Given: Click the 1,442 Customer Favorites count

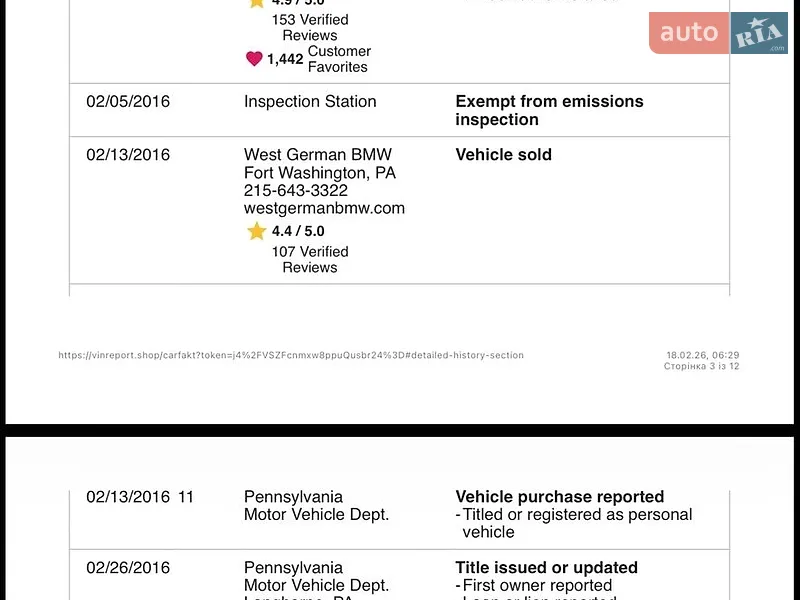Looking at the screenshot, I should tap(285, 59).
